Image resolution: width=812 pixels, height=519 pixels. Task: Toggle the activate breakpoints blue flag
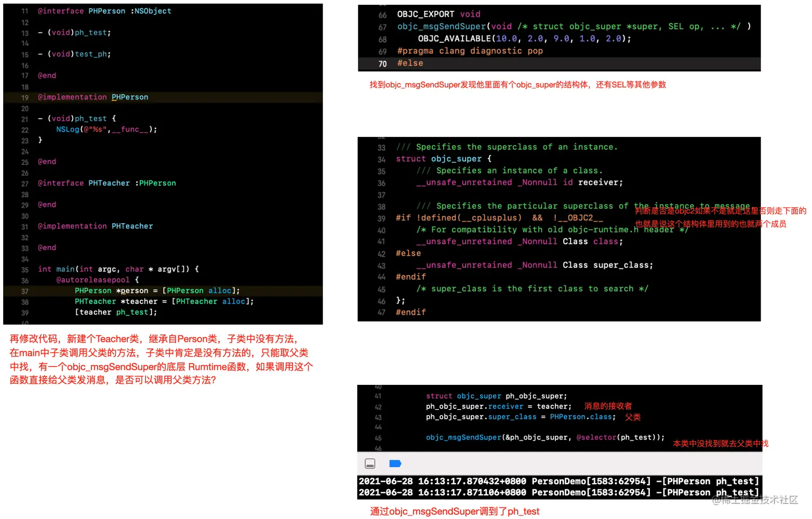(x=395, y=463)
